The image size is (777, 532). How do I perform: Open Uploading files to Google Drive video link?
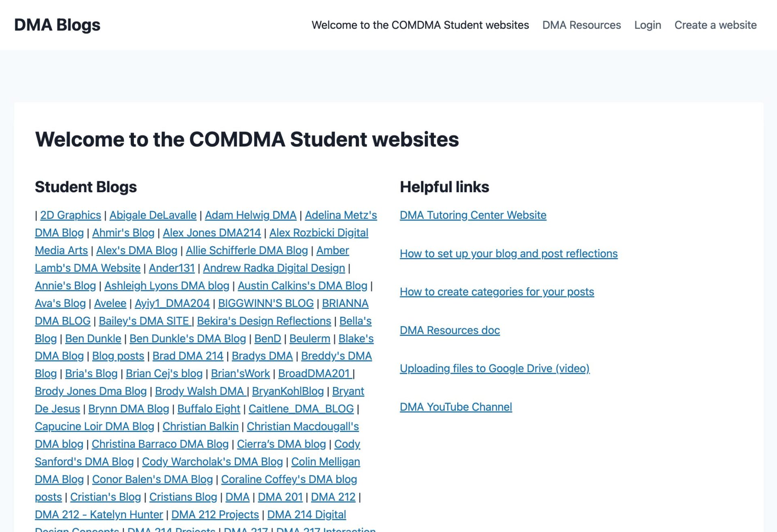tap(495, 369)
